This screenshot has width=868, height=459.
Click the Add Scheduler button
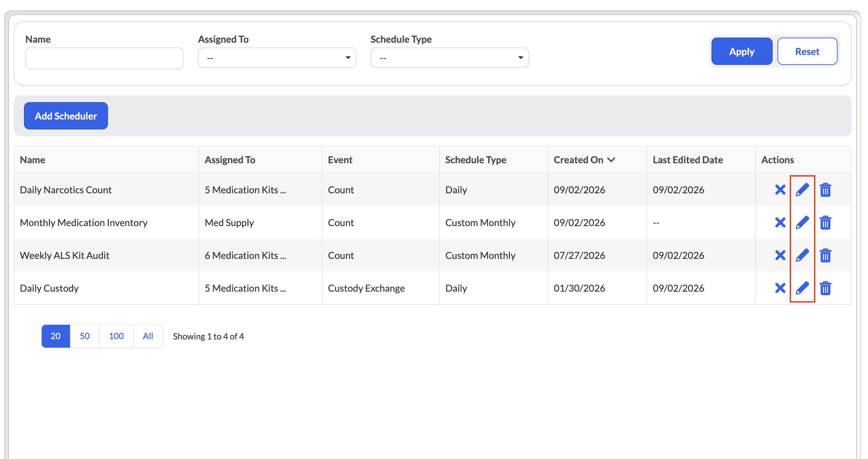pyautogui.click(x=66, y=116)
